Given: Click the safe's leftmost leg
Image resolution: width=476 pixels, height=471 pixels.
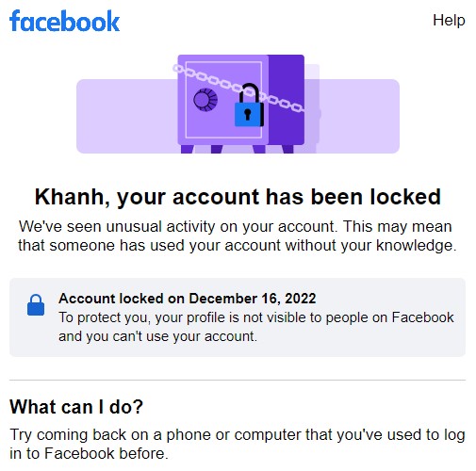Looking at the screenshot, I should [187, 149].
